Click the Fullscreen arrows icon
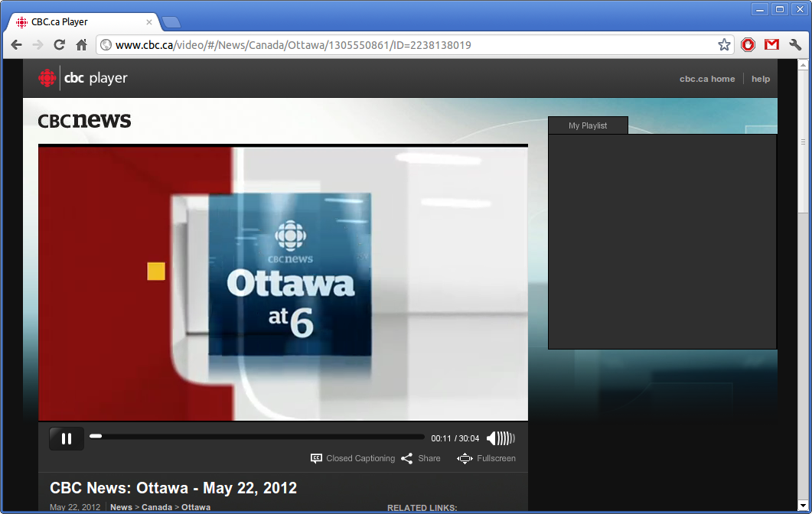The image size is (812, 514). [465, 458]
